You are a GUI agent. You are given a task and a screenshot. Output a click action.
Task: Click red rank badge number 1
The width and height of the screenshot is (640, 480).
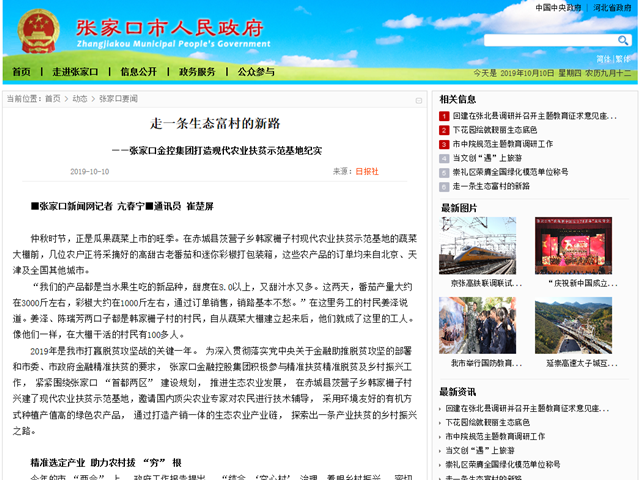point(444,116)
